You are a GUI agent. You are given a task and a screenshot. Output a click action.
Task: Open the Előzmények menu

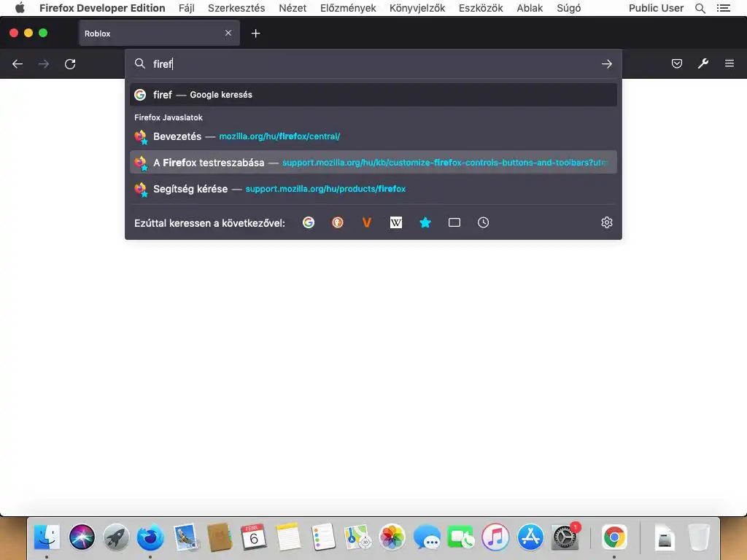click(x=348, y=8)
